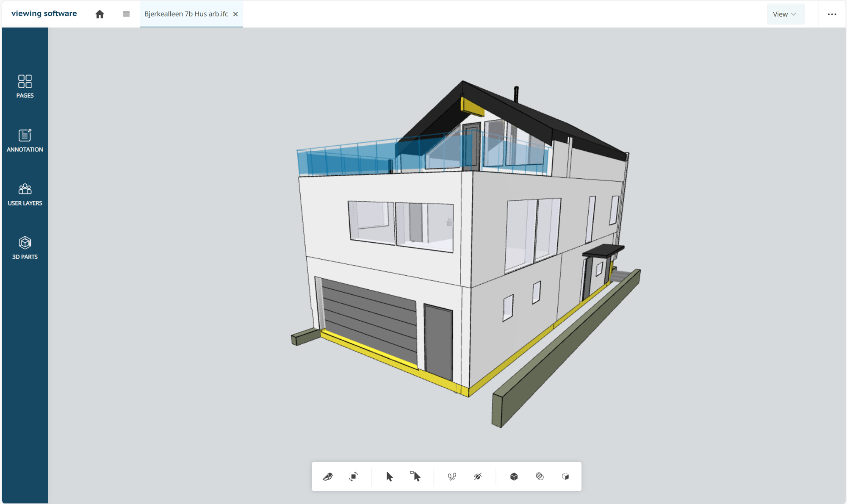Close the Bjerkealleen 7b Hus arb.ifc tab
Screen dimensions: 847x504
[235, 14]
